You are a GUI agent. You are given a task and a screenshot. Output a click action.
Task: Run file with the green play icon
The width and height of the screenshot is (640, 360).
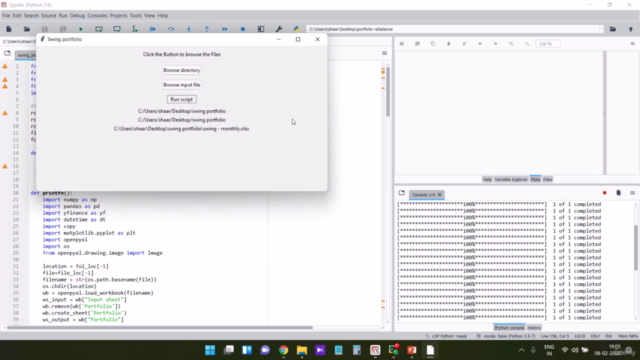point(81,29)
